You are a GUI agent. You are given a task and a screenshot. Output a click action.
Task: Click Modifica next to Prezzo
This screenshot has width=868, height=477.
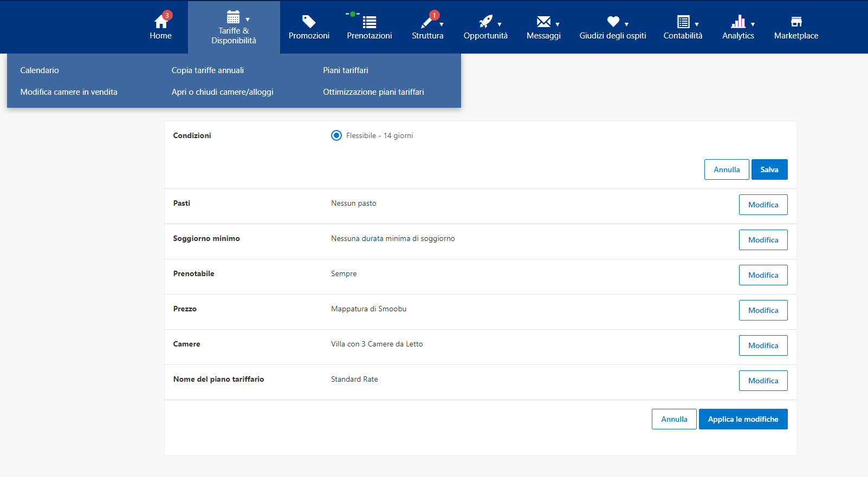pos(763,310)
